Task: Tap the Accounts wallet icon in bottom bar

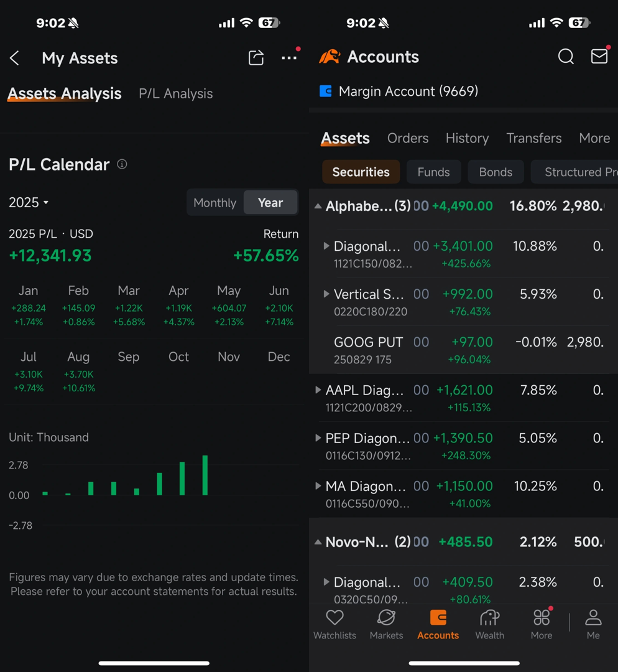Action: coord(438,618)
